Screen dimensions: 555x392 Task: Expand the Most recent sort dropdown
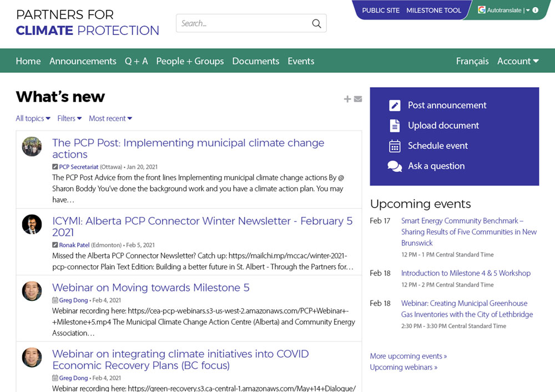tap(110, 118)
